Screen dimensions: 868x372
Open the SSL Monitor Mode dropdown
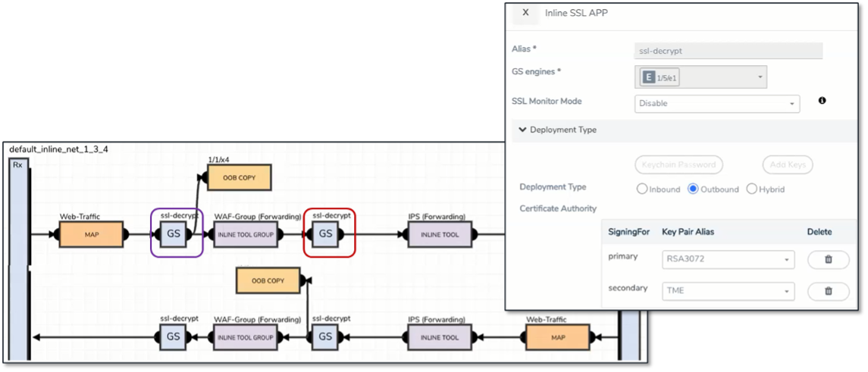click(x=716, y=104)
